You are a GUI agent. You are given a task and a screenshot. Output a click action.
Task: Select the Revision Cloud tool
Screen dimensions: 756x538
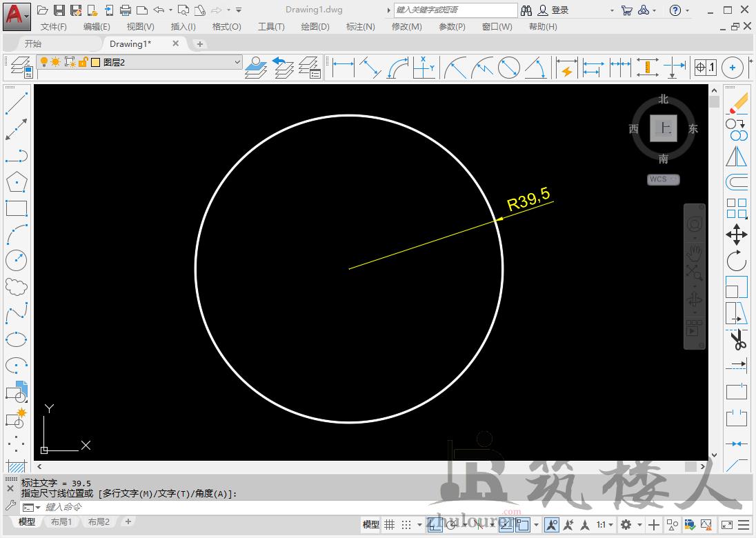coord(17,287)
